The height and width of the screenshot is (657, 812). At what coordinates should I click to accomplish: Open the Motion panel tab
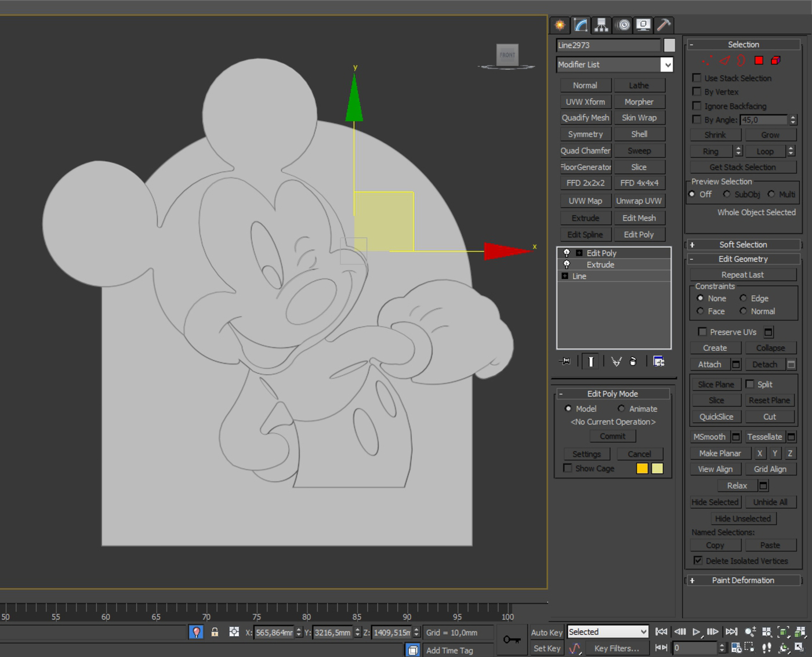click(x=623, y=25)
